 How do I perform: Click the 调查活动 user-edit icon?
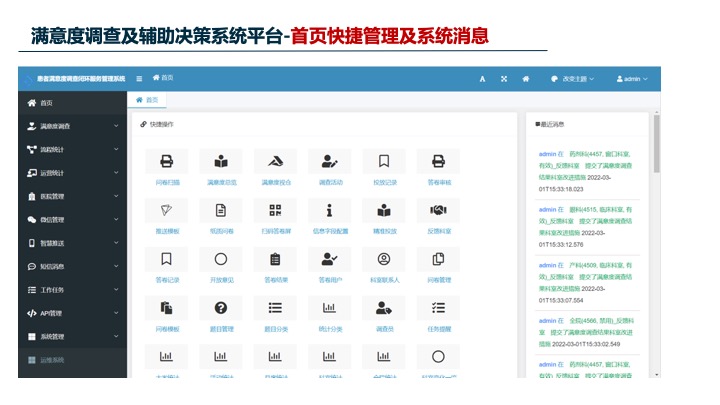coord(330,162)
